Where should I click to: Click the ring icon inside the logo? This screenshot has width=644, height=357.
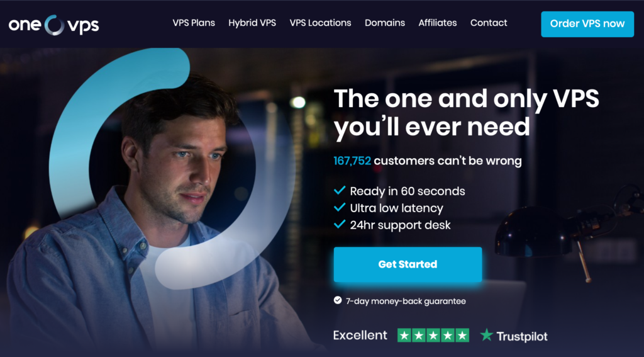pyautogui.click(x=54, y=25)
